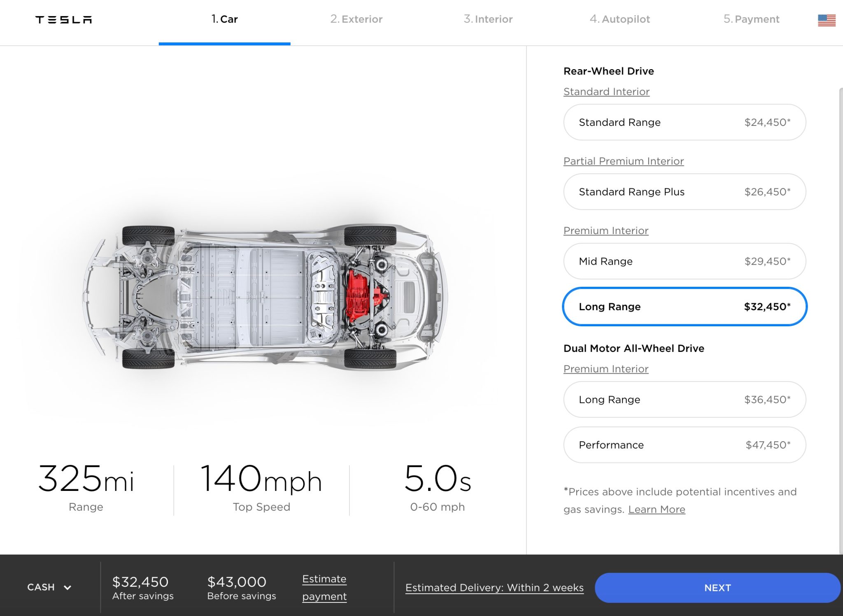
Task: Click the Standard Interior link
Action: [x=606, y=92]
